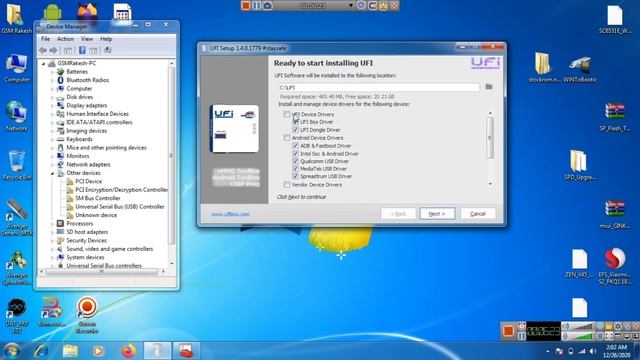Open the settings gear icon on the bottom recorder widget
This screenshot has height=360, width=640.
tap(618, 326)
